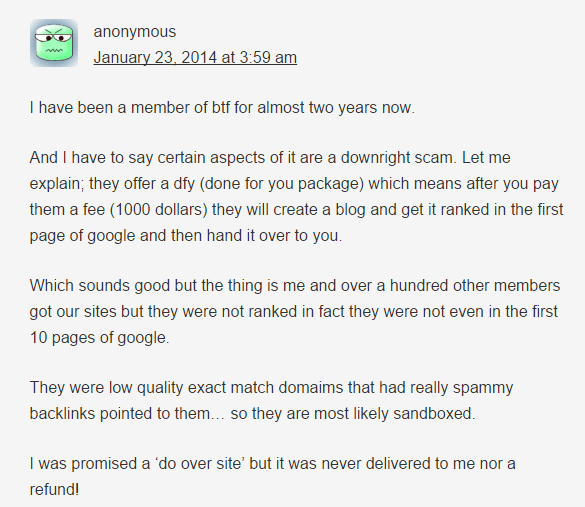Click the line beginning "And I have to say"
The image size is (585, 507).
(270, 157)
